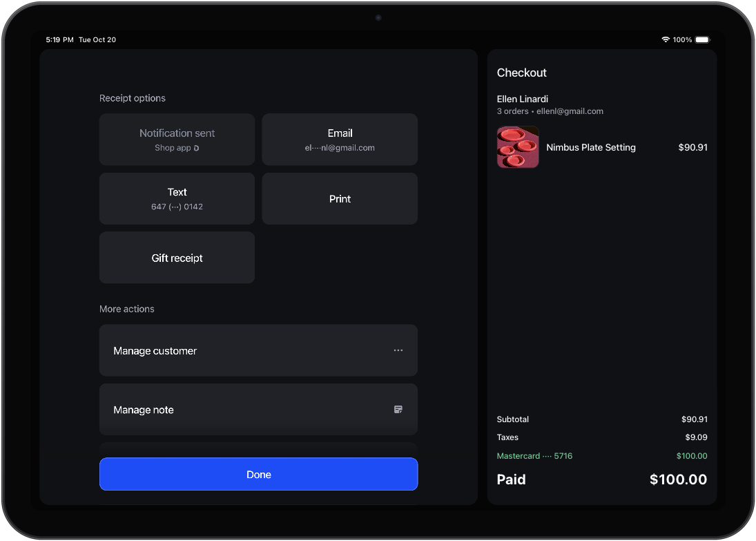Viewport: 756px width, 541px height.
Task: Tap the Done button
Action: (x=258, y=474)
